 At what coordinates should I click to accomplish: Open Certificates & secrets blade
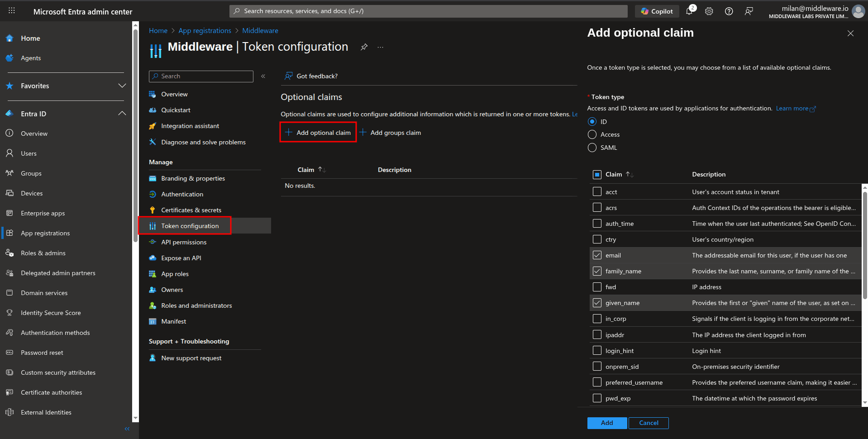point(191,210)
